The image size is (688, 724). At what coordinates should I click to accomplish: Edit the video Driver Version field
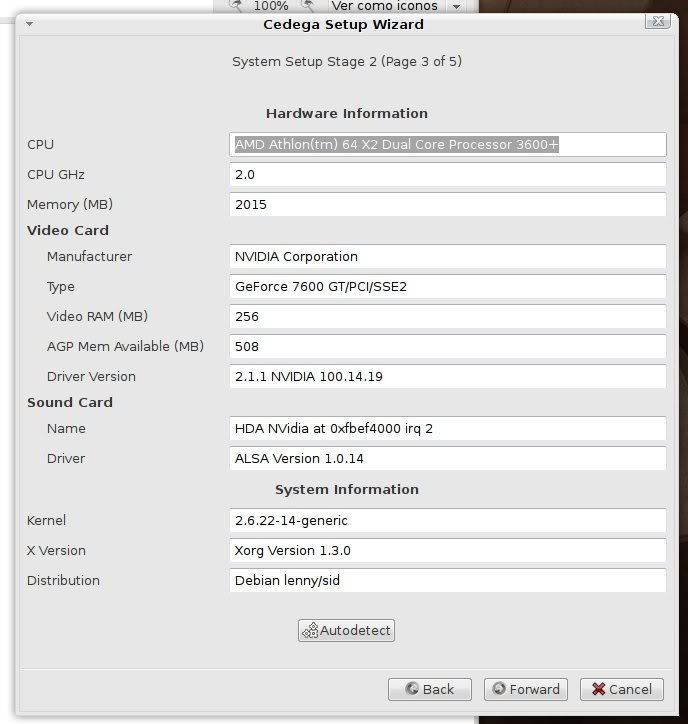point(447,376)
